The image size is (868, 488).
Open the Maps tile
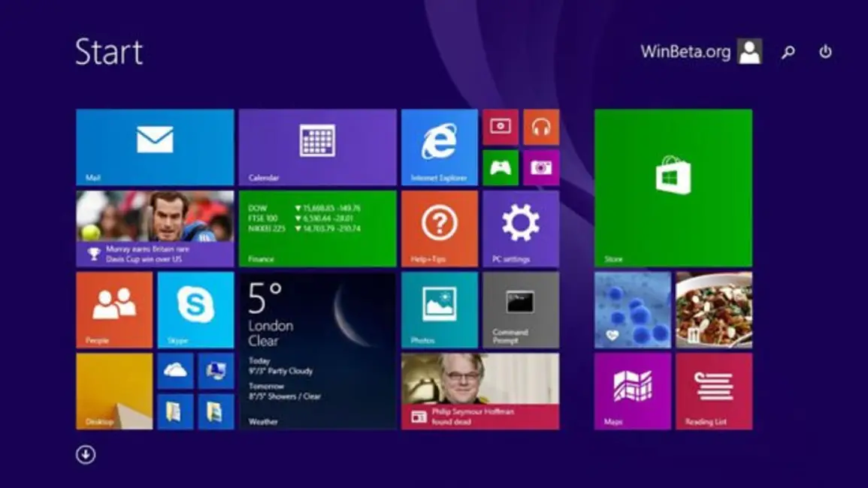tap(633, 392)
